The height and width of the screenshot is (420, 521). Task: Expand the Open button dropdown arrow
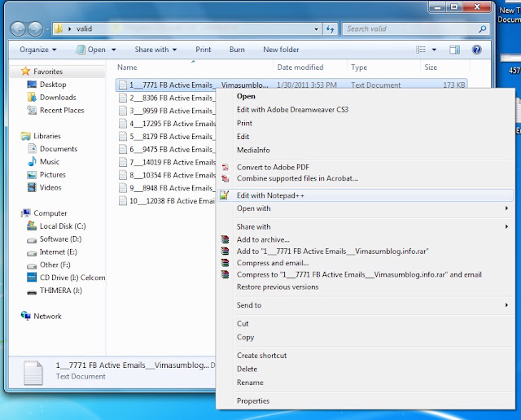pyautogui.click(x=114, y=50)
